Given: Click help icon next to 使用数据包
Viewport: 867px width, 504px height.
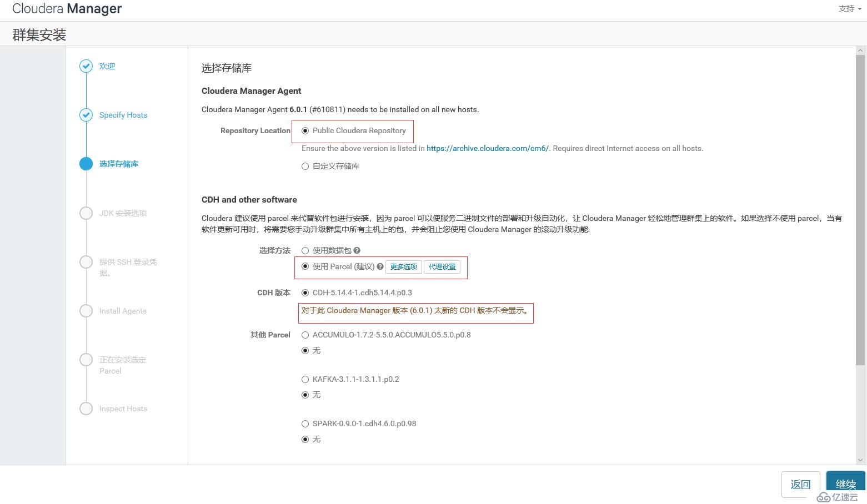Looking at the screenshot, I should tap(357, 250).
